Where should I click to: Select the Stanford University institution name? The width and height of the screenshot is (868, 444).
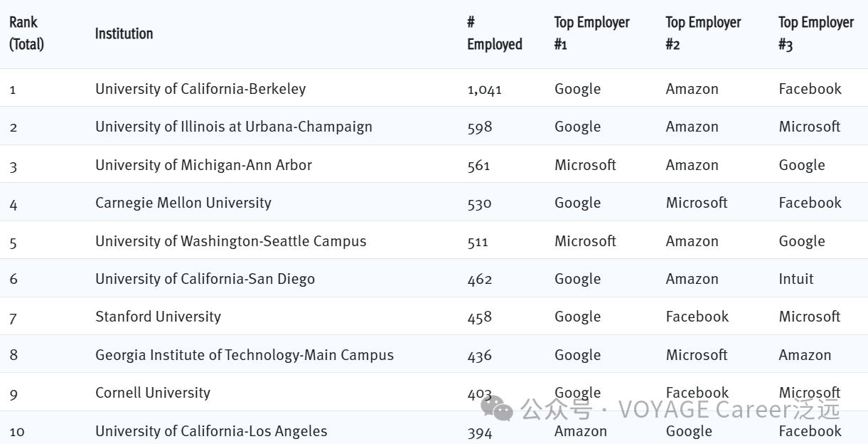[158, 317]
